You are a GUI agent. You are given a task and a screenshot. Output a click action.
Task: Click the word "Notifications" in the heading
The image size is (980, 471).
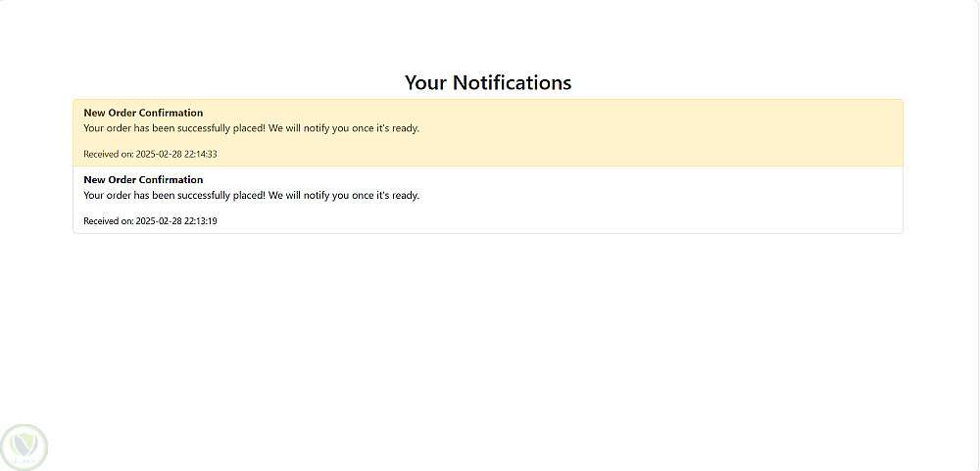(512, 82)
